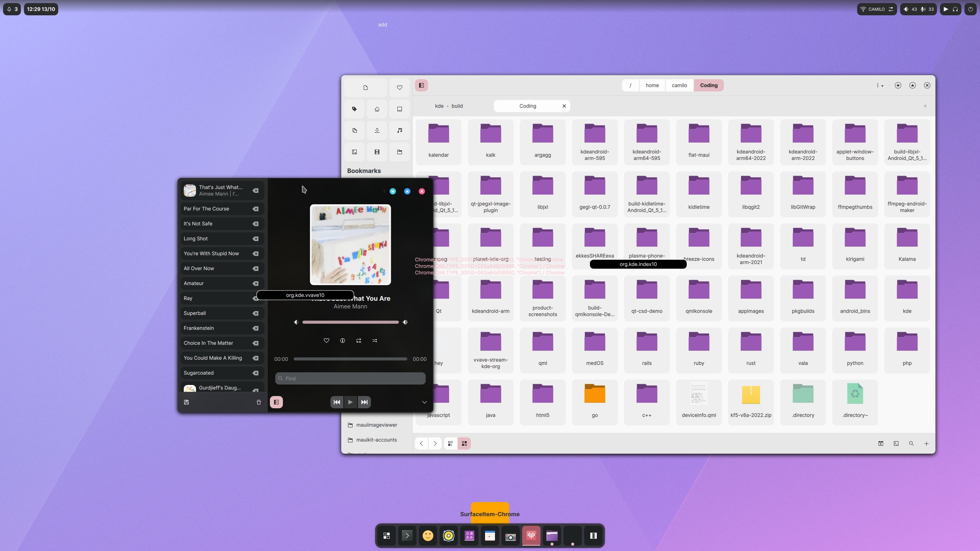Show song info in music player
Screen dimensions: 980x551
[x=343, y=341]
